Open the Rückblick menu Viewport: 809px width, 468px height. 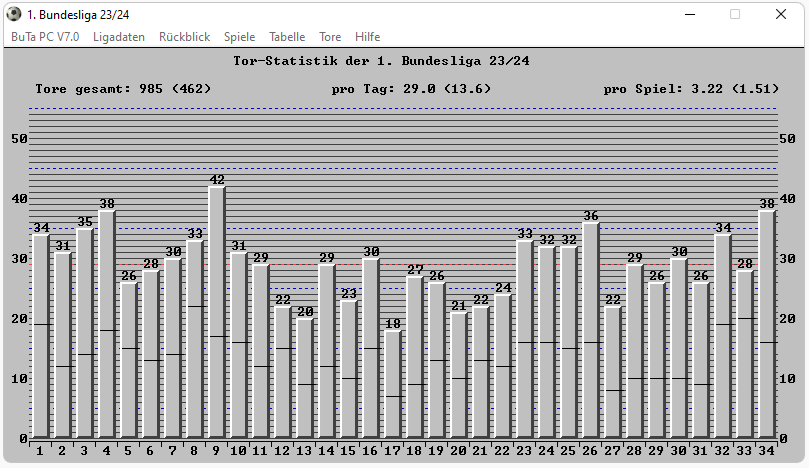pyautogui.click(x=184, y=37)
